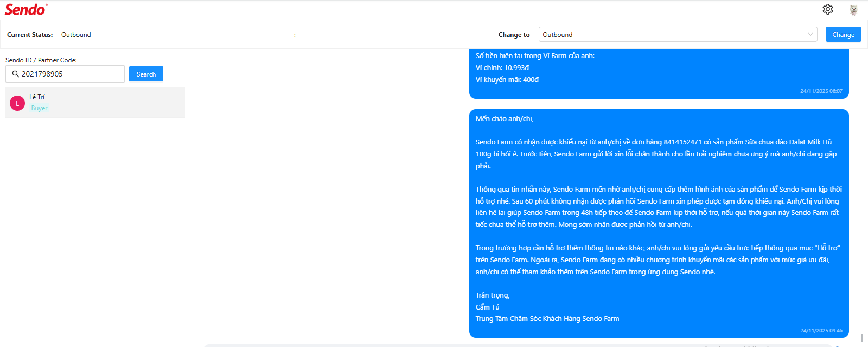
Task: Click the greeting 'Mến chào anh/chị,'
Action: click(505, 118)
